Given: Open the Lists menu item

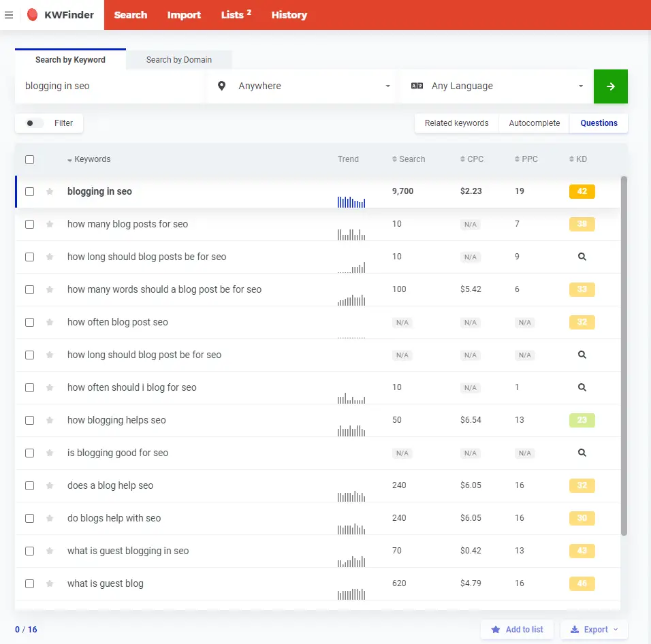Looking at the screenshot, I should [x=236, y=15].
